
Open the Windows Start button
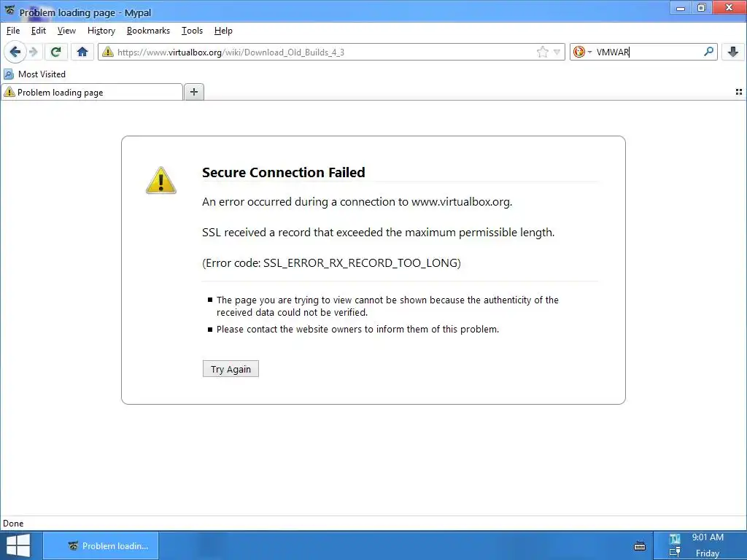coord(18,545)
